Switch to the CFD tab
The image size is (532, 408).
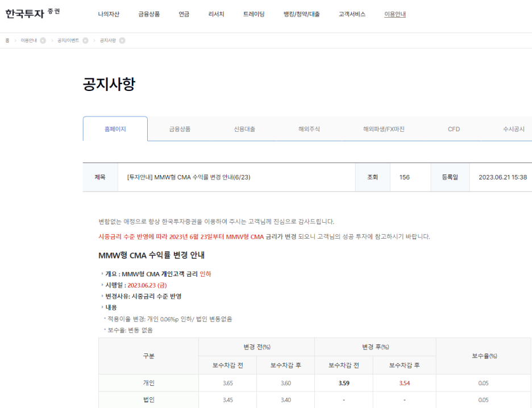click(x=454, y=129)
